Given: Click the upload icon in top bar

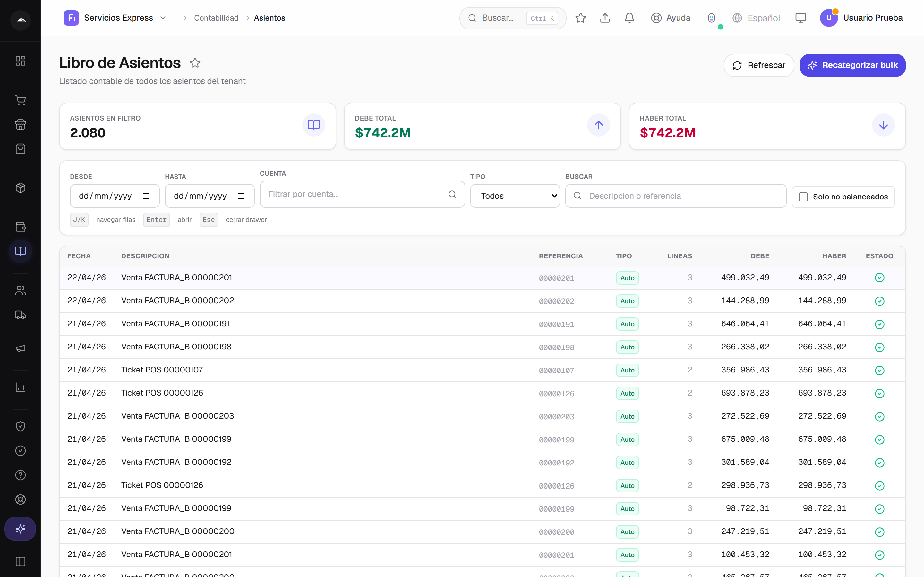Looking at the screenshot, I should coord(605,18).
